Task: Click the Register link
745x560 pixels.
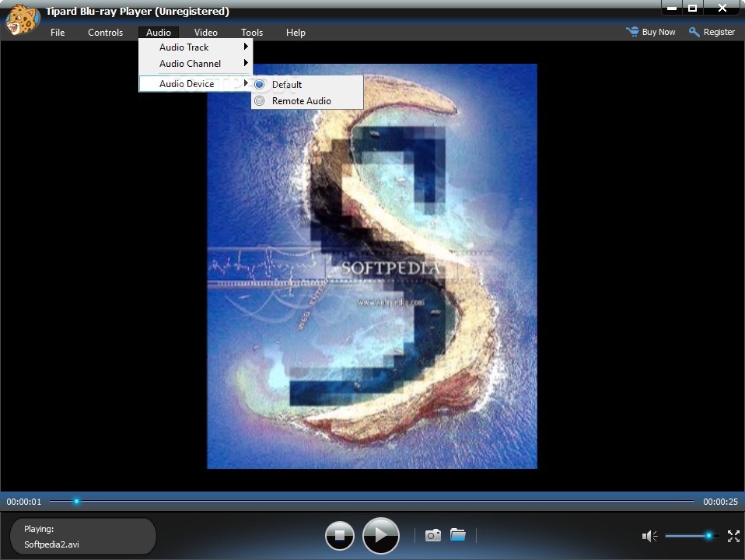Action: pos(719,32)
